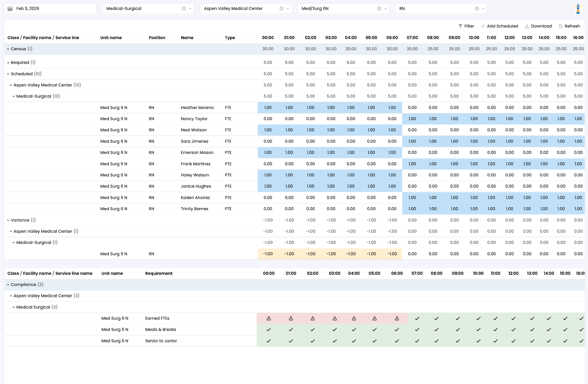Click the Earned FTEs warning icon at 00:00
This screenshot has width=588, height=384.
coord(269,319)
